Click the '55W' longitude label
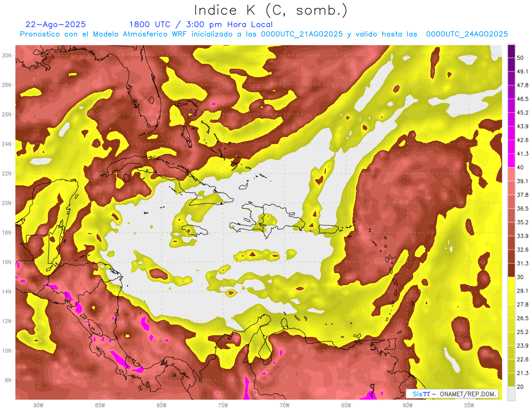Image resolution: width=532 pixels, height=411 pixels. [469, 405]
